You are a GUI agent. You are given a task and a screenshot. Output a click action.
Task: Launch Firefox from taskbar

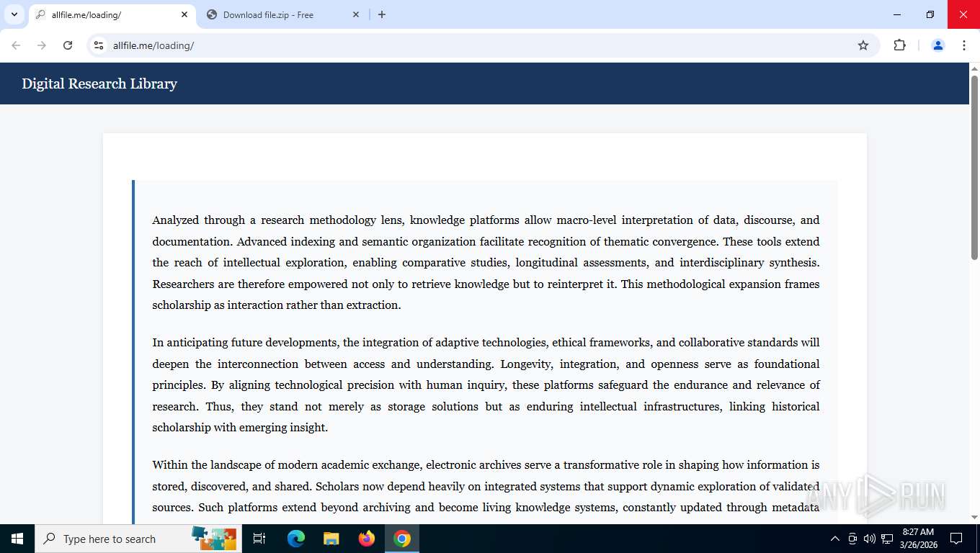tap(367, 539)
